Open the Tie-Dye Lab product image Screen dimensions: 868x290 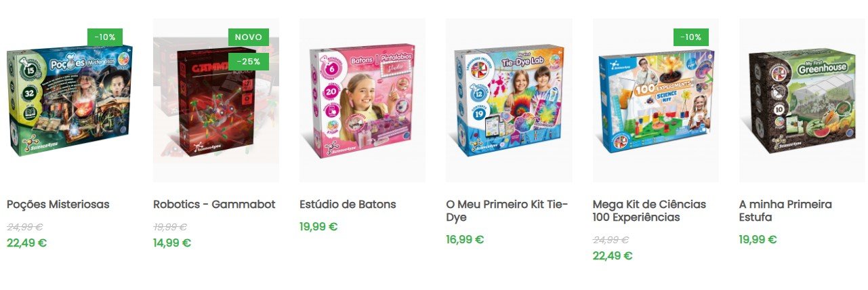[x=509, y=100]
